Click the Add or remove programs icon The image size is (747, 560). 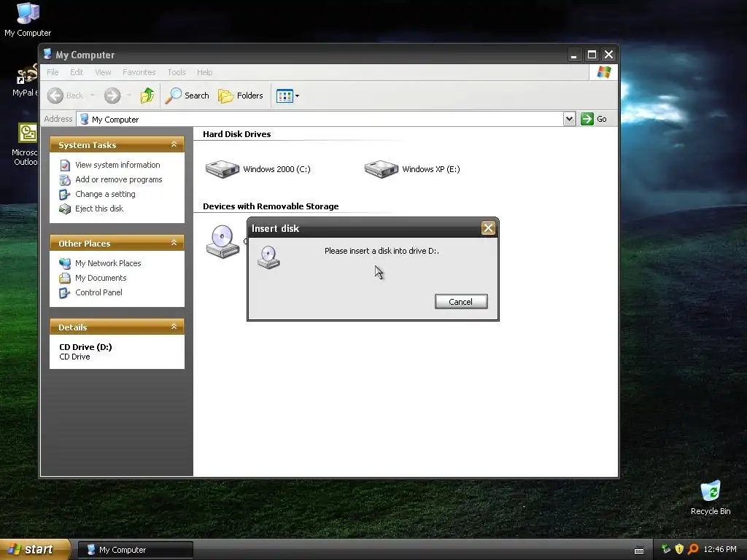(x=65, y=180)
